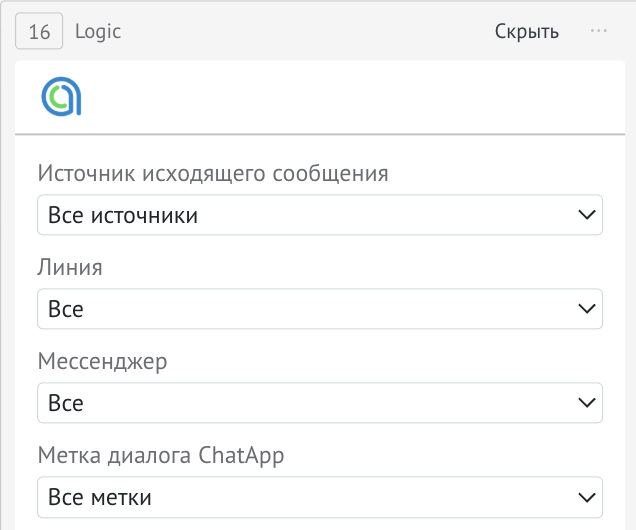Click the Logic widget title
The height and width of the screenshot is (530, 636).
coord(98,32)
